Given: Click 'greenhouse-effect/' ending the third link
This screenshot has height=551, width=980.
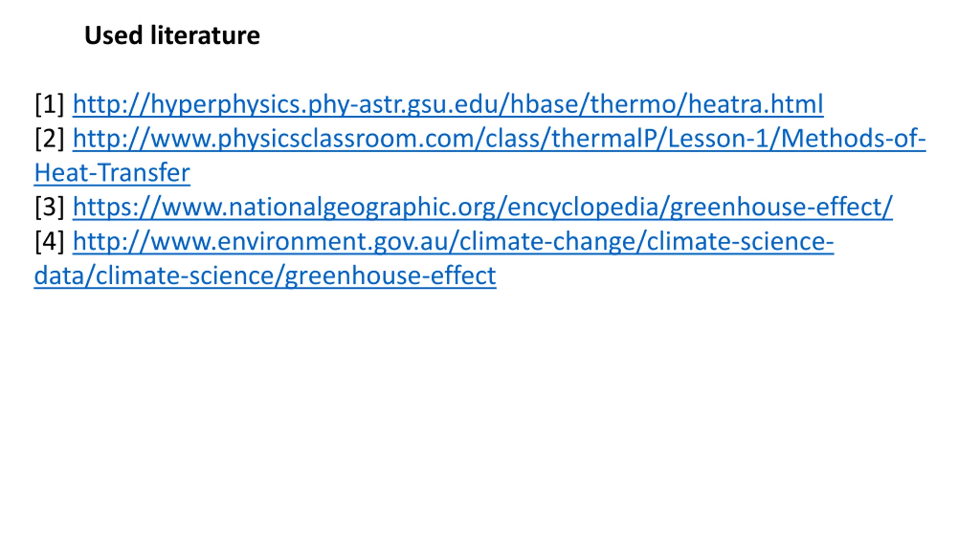Looking at the screenshot, I should point(781,207).
